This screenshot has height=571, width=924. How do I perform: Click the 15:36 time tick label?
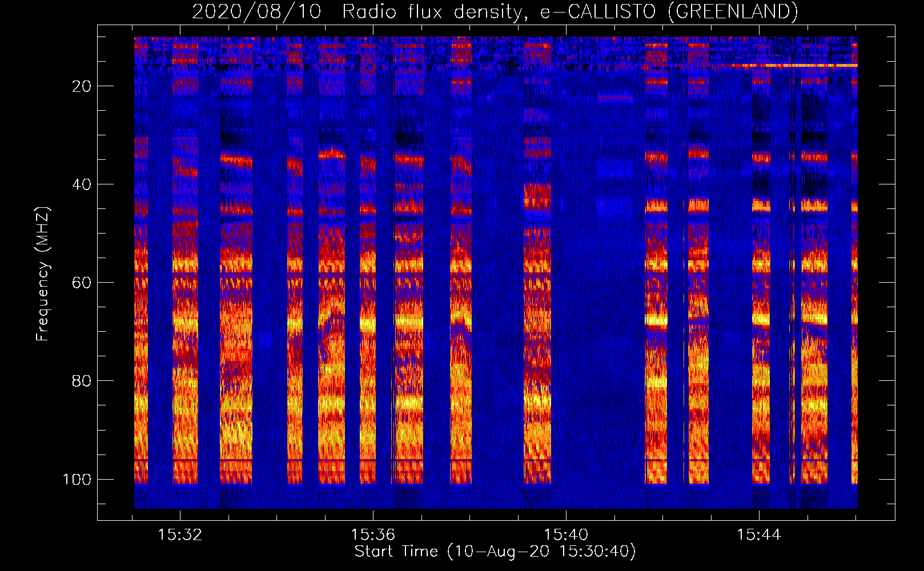point(373,535)
